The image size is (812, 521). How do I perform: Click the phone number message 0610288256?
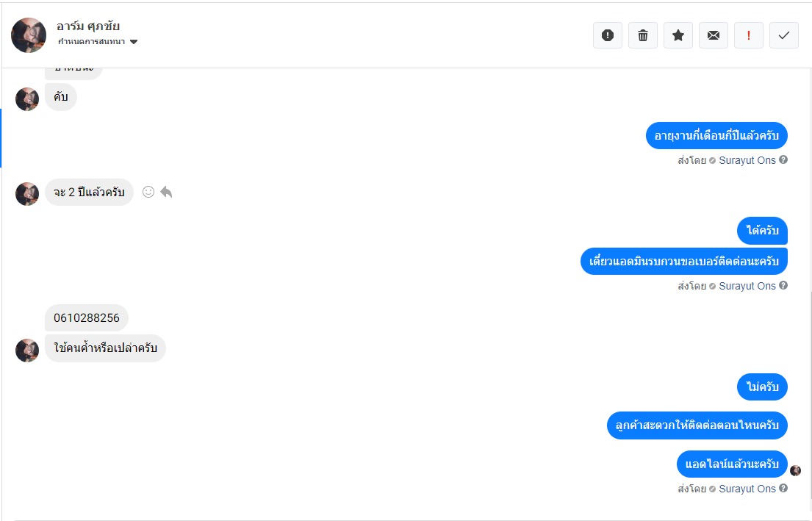(x=87, y=318)
